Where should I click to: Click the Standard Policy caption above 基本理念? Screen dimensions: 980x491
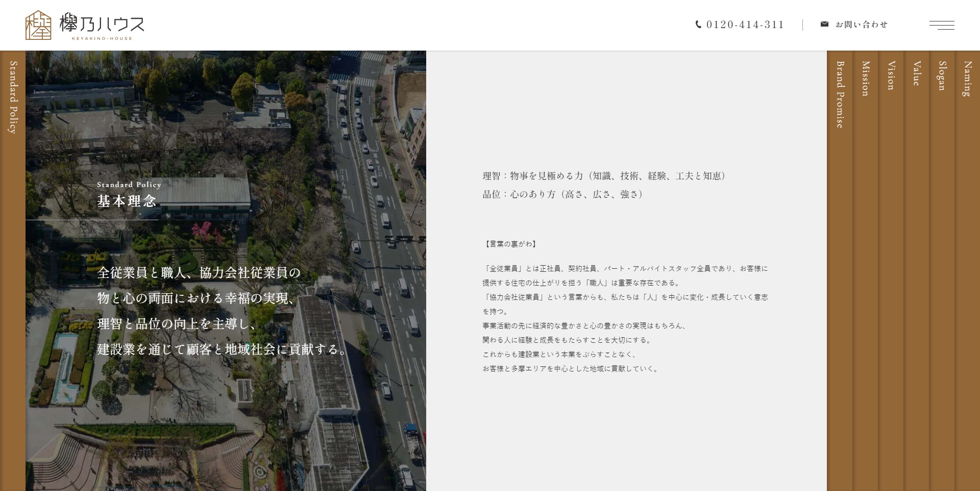click(x=129, y=184)
